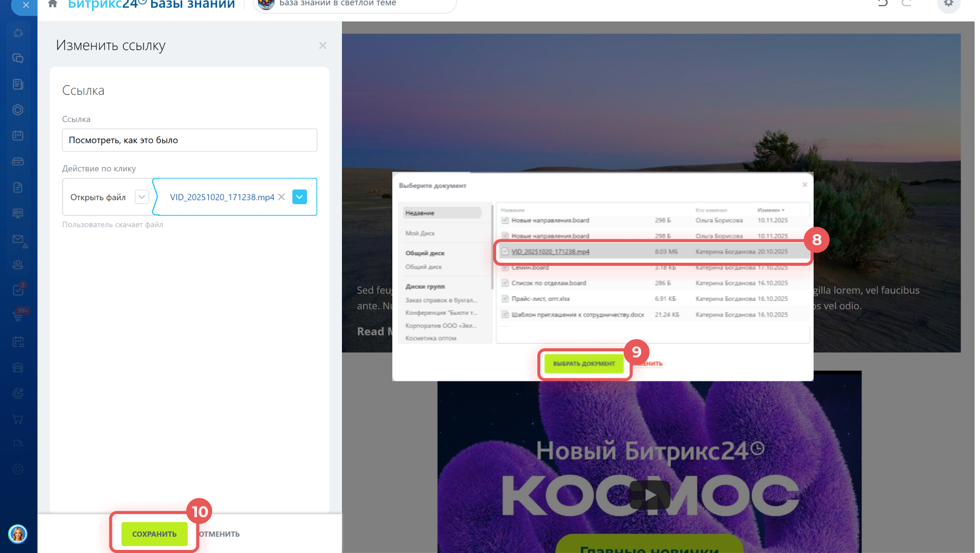Select 'Мой Диск' in document picker

point(420,233)
